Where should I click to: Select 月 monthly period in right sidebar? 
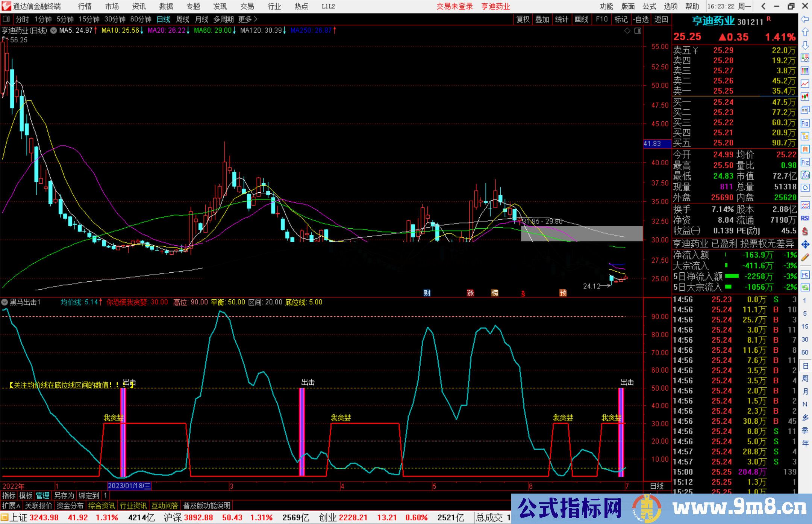click(805, 391)
